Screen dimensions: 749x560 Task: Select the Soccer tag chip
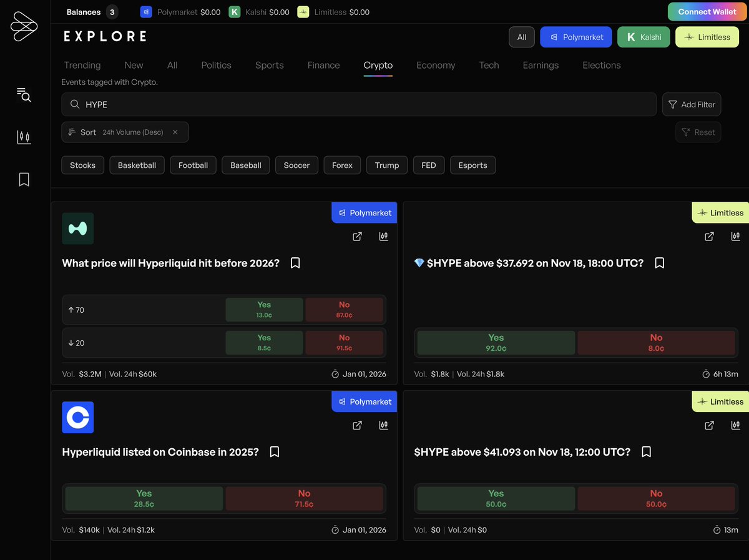pos(296,165)
